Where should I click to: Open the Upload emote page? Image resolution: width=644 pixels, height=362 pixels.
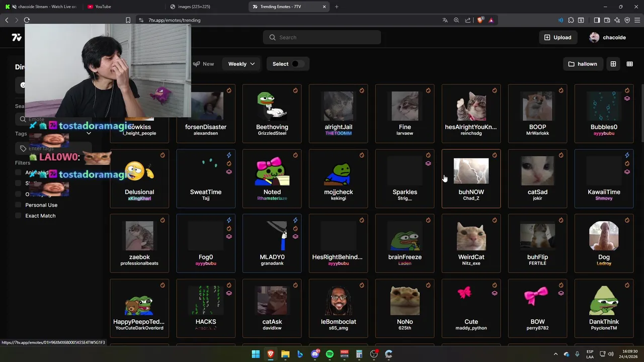click(557, 37)
